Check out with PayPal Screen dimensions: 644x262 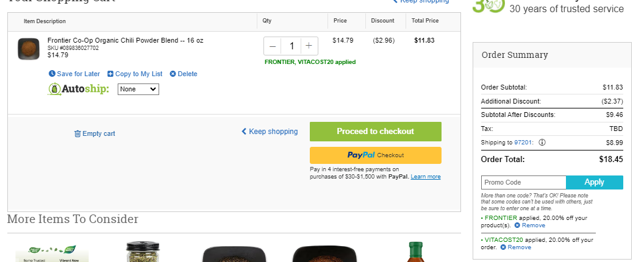(x=376, y=155)
